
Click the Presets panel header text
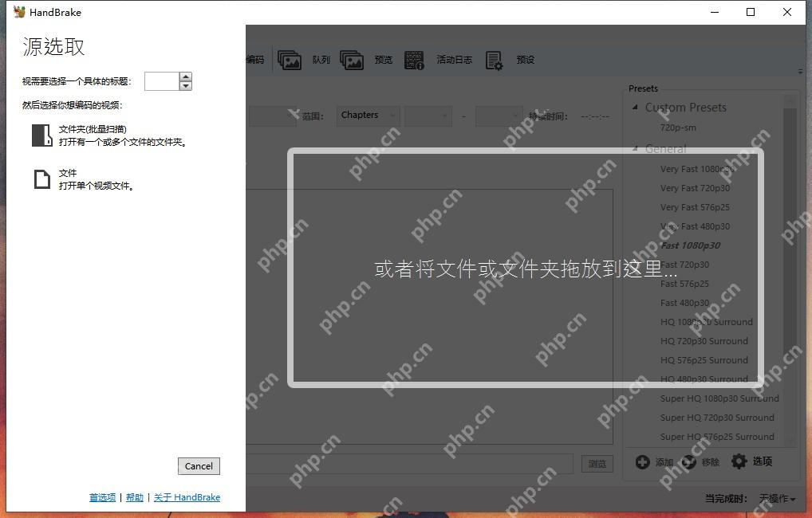[643, 88]
